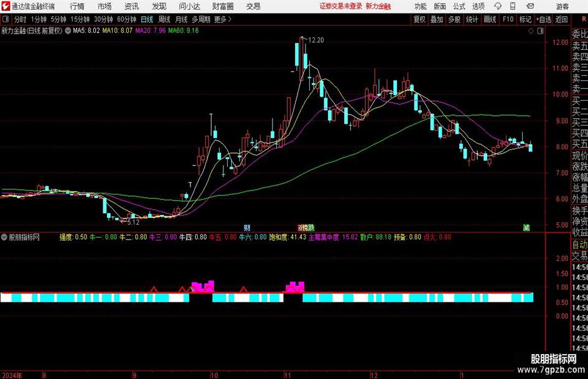Add stock via +自选 button

tap(543, 19)
